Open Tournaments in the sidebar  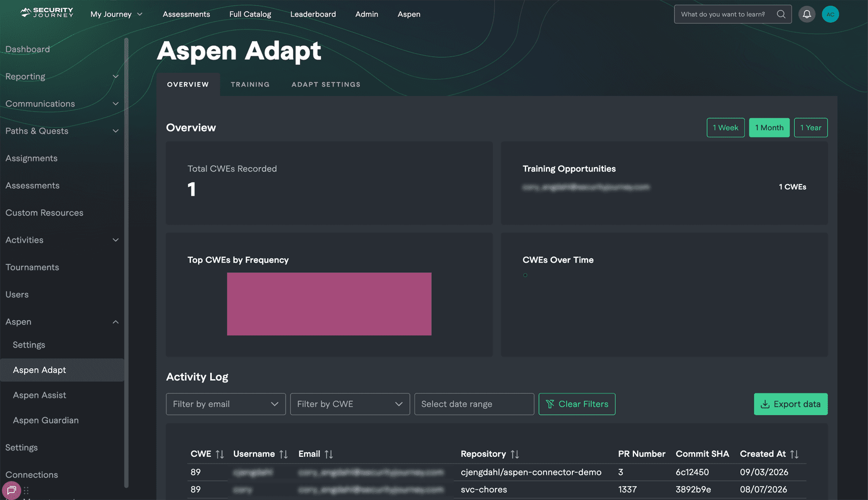tap(32, 267)
